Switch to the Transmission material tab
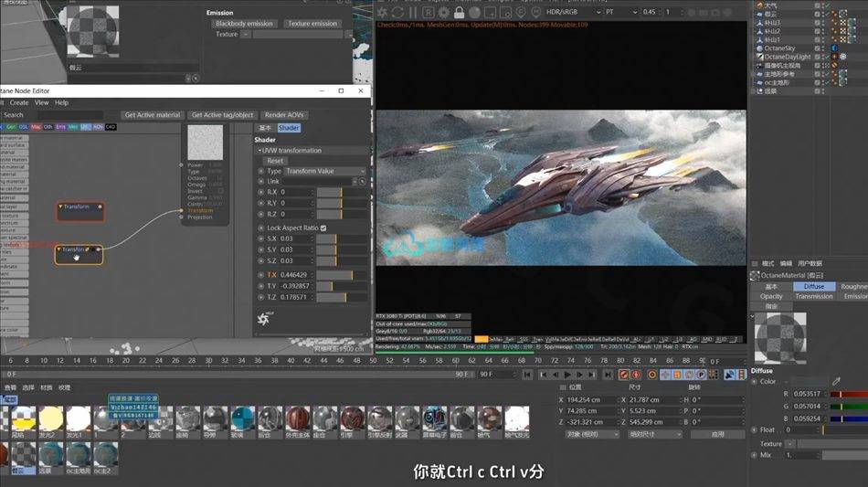This screenshot has height=487, width=868. tap(814, 297)
